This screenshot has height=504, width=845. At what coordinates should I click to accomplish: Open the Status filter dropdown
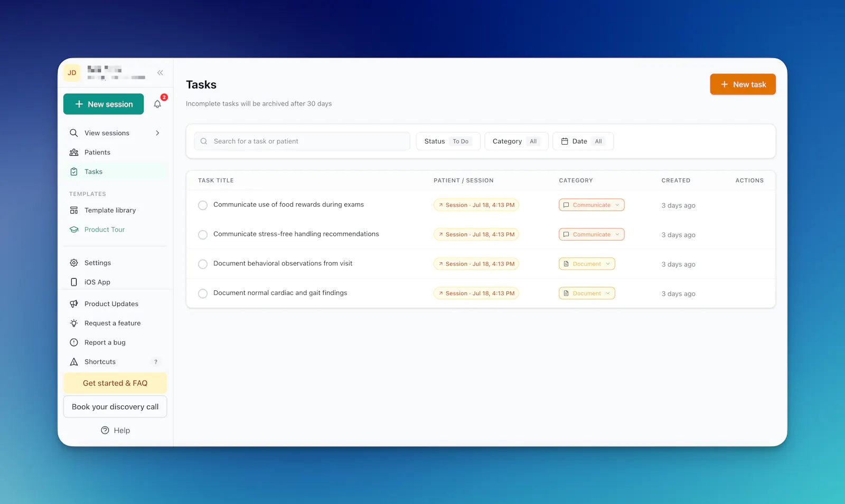[448, 141]
